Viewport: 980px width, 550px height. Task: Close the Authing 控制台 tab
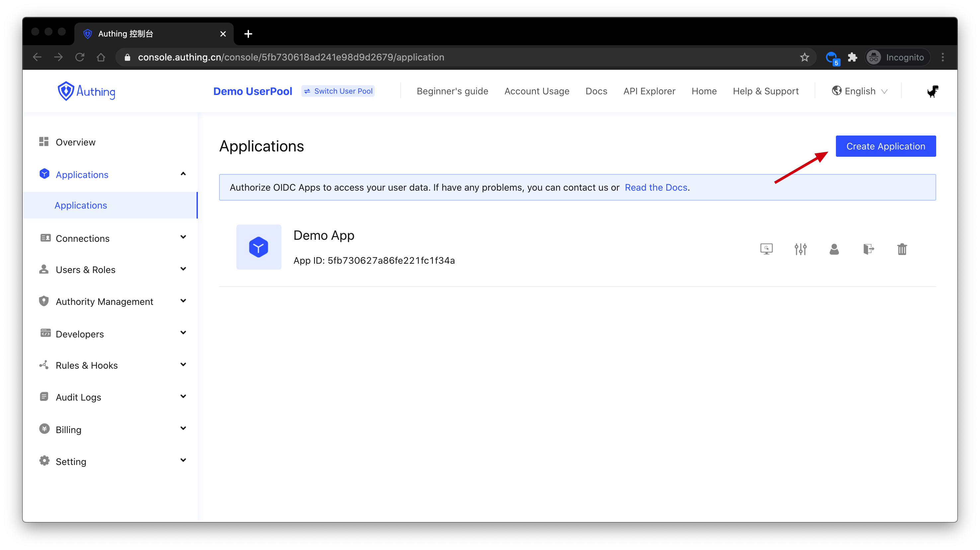(223, 34)
